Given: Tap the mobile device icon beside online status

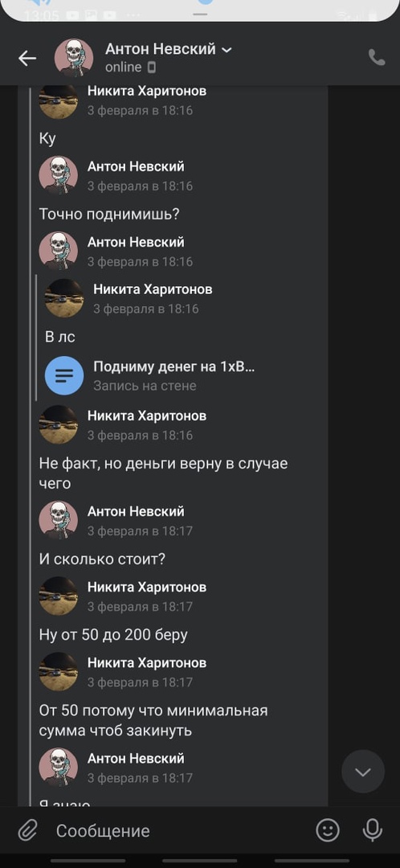Looking at the screenshot, I should click(152, 68).
